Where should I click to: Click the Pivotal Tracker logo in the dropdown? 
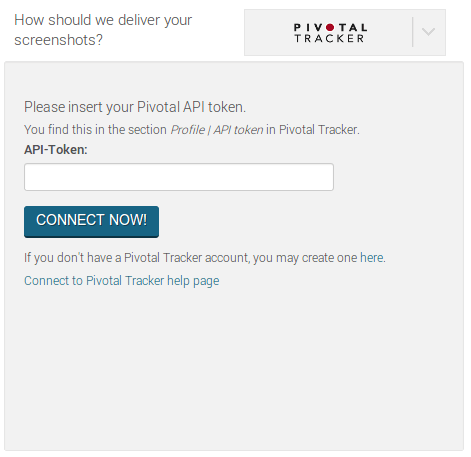coord(330,33)
